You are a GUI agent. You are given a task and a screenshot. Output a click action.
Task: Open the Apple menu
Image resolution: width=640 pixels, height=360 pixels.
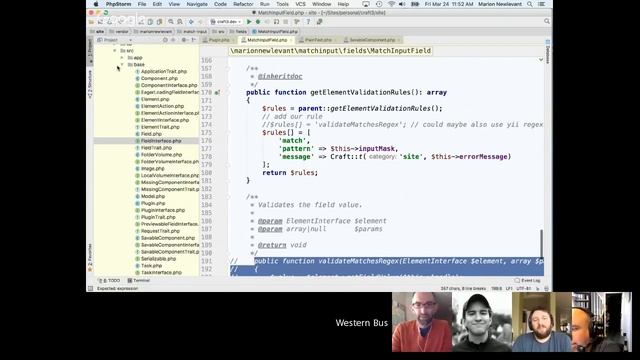pos(96,4)
